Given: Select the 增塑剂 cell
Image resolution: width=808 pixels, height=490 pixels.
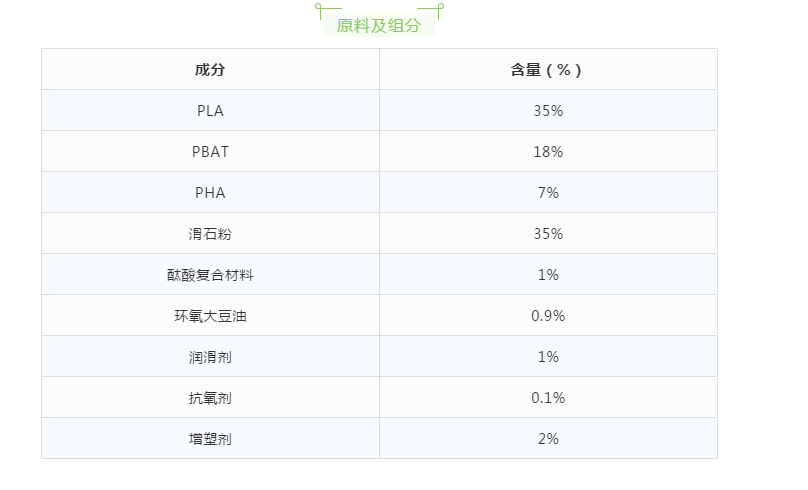Looking at the screenshot, I should [x=210, y=438].
